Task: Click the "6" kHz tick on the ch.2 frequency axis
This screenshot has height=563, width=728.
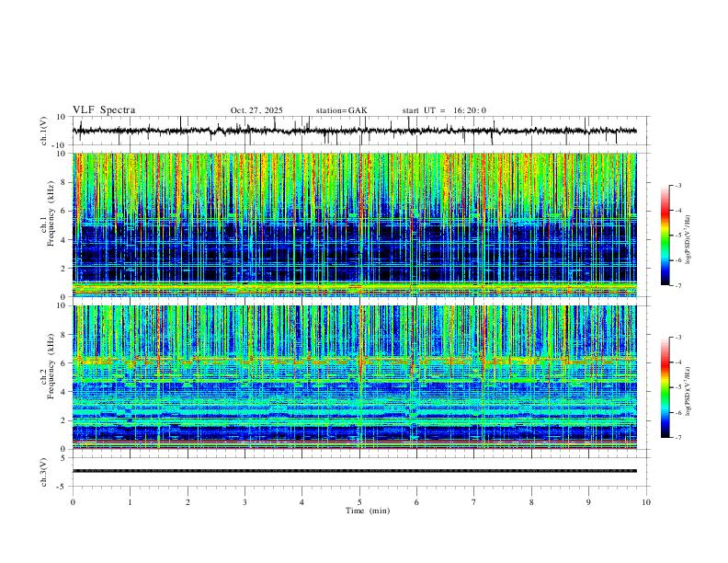Action: (64, 363)
